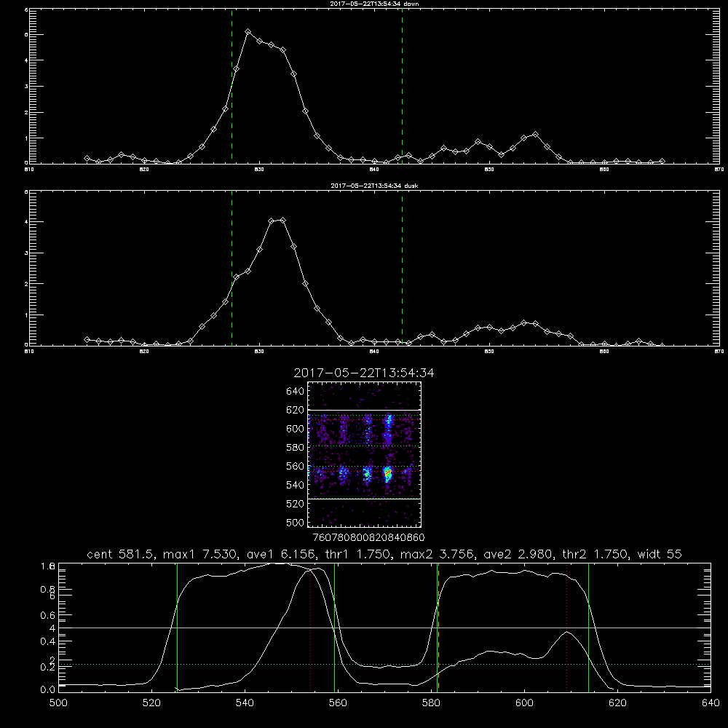Click "ave2 2.980" in the stats line
The width and height of the screenshot is (728, 728).
pos(516,554)
